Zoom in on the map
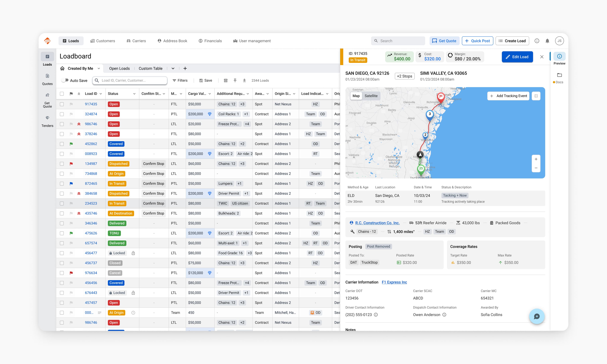 click(x=536, y=159)
